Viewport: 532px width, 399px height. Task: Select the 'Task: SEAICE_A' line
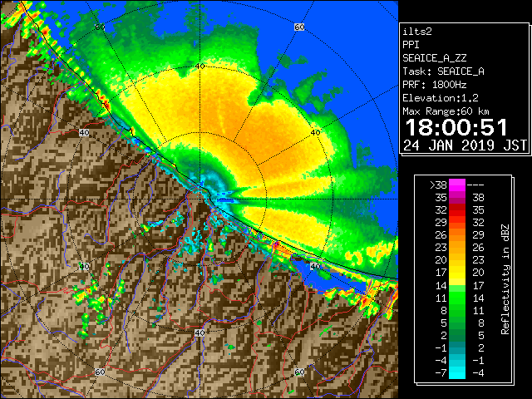tap(443, 71)
